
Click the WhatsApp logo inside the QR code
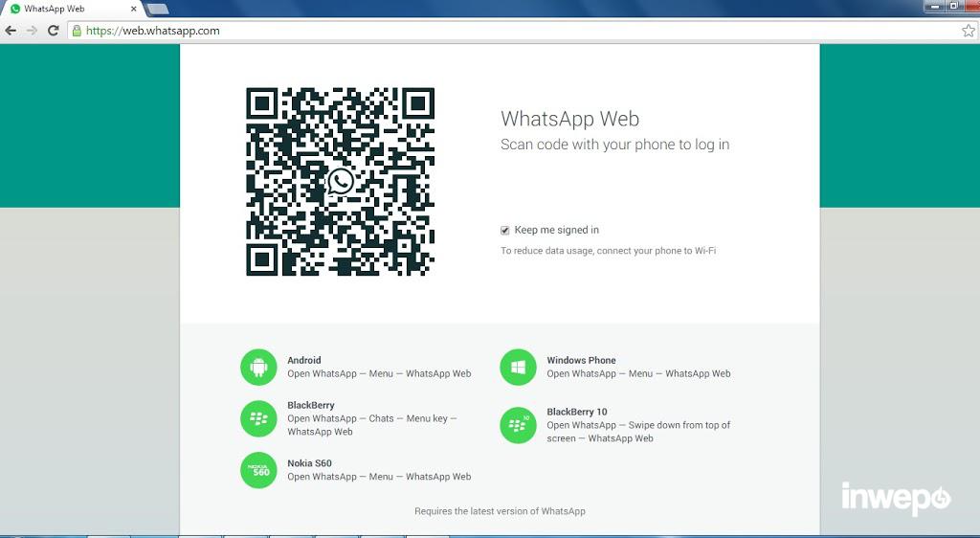coord(341,182)
